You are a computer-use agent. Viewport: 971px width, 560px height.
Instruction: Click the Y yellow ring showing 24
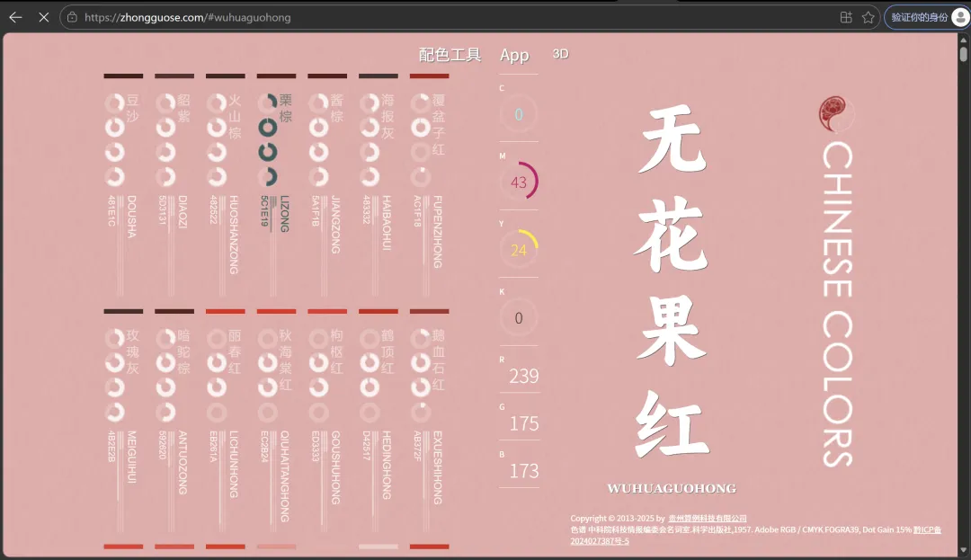tap(519, 249)
